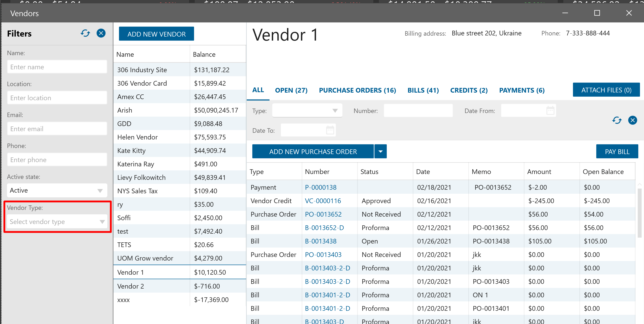Select Helen Vendor in the vendor list
Image resolution: width=644 pixels, height=324 pixels.
pyautogui.click(x=138, y=137)
